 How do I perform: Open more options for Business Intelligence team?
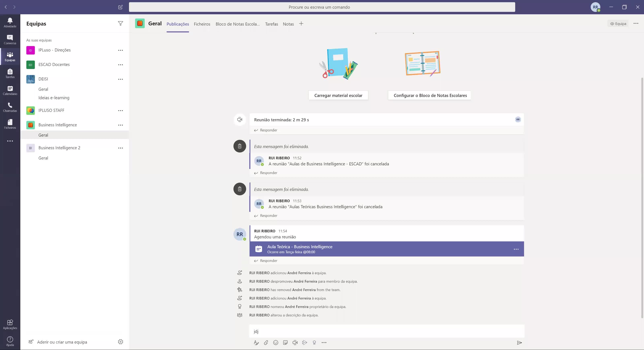coord(121,125)
